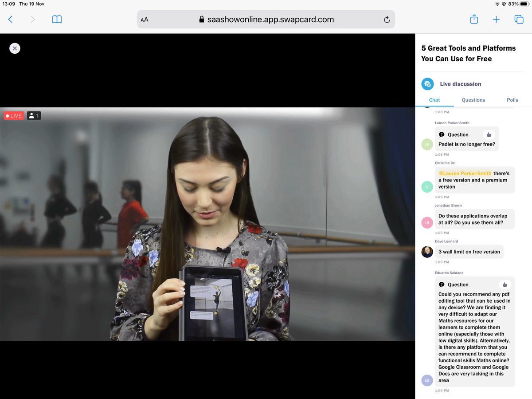The width and height of the screenshot is (532, 399).
Task: Tap the question bubble icon in Lauren's post
Action: click(442, 134)
